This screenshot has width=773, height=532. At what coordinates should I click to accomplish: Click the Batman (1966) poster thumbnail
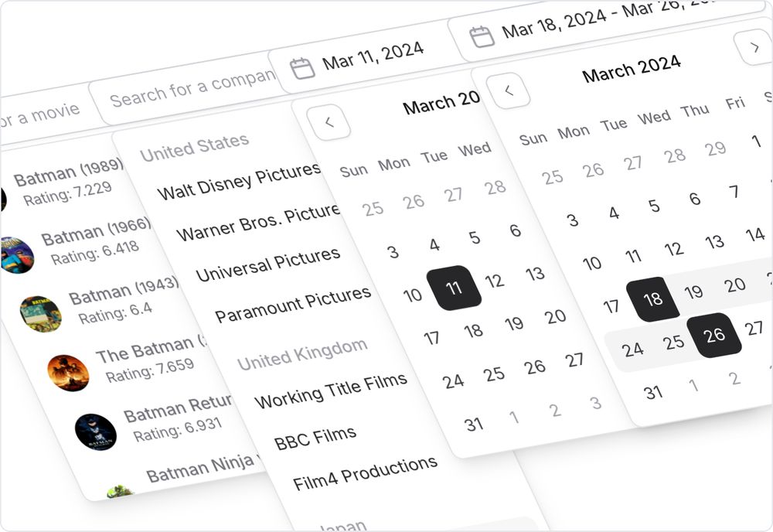(16, 255)
